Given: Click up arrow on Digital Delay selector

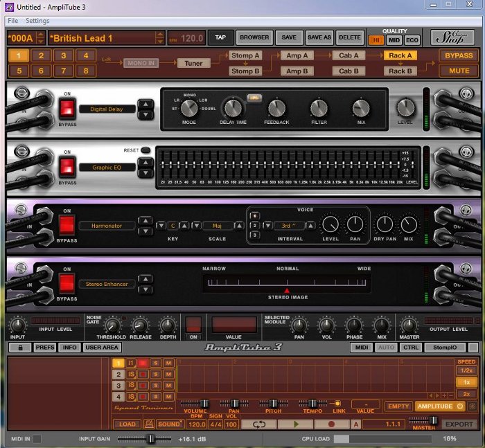Looking at the screenshot, I should point(145,104).
